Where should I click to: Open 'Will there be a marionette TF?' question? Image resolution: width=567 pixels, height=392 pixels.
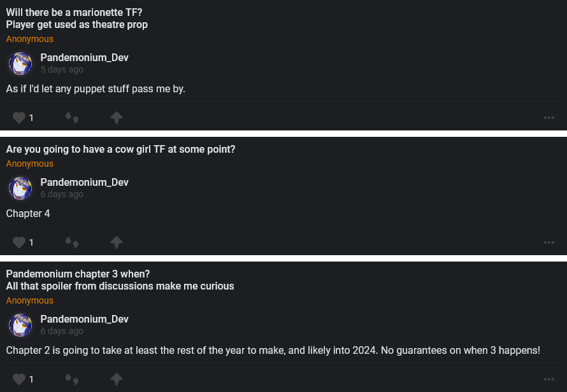[74, 12]
